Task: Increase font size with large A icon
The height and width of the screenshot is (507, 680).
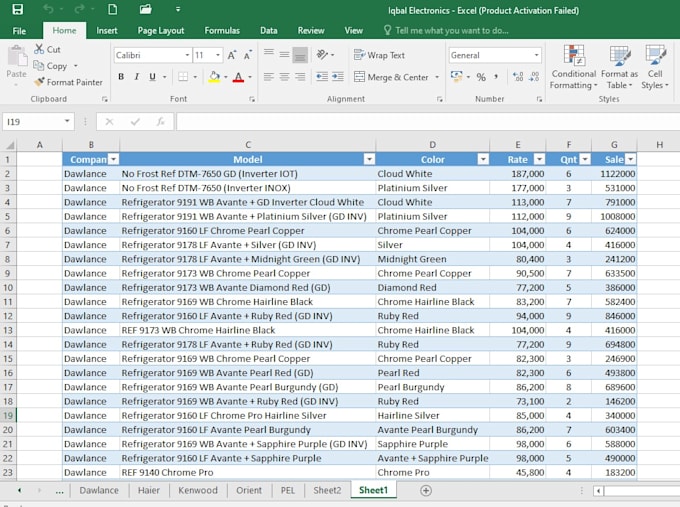Action: coord(232,55)
